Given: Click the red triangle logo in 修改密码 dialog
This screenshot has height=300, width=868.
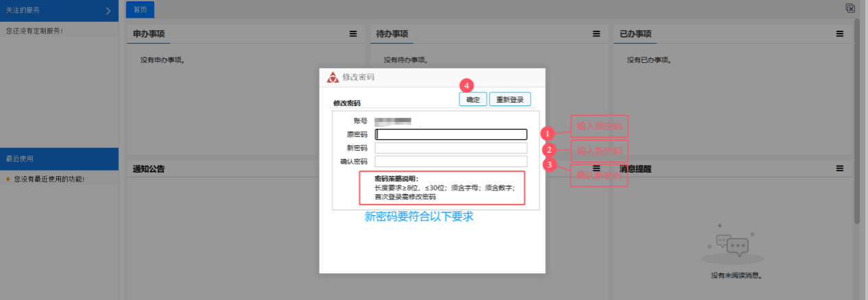Looking at the screenshot, I should coord(333,77).
